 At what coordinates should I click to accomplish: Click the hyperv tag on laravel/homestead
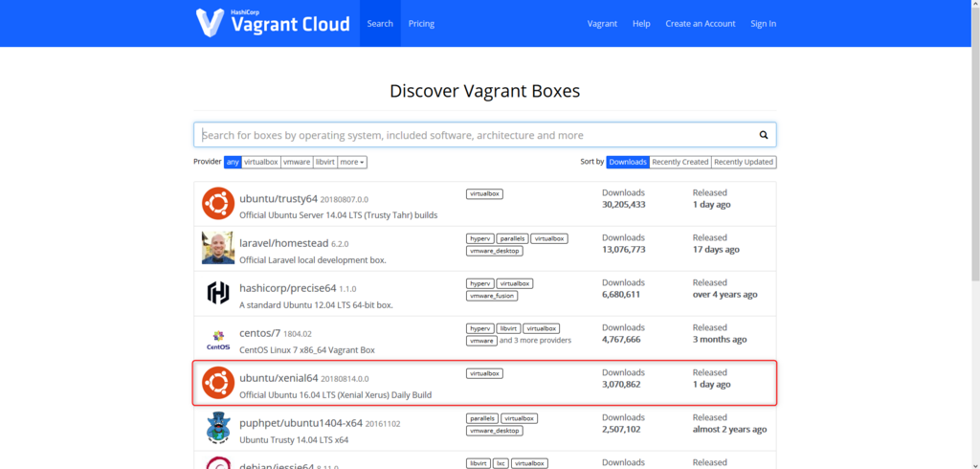[480, 239]
